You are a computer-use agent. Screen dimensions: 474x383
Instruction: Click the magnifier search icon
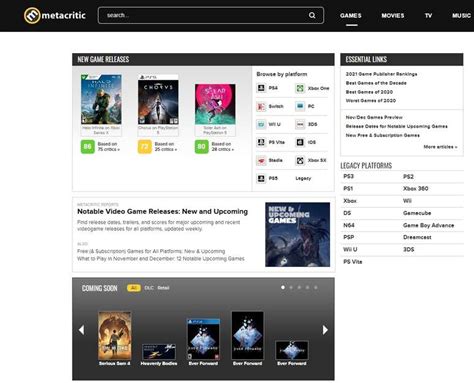tap(312, 15)
